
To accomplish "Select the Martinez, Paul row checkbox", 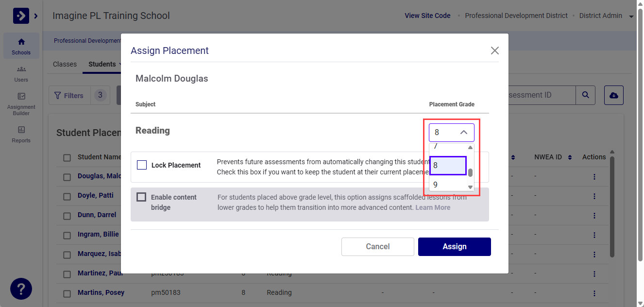I will click(67, 274).
